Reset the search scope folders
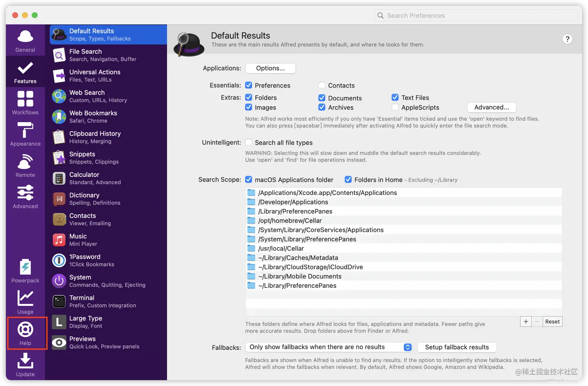 (552, 321)
